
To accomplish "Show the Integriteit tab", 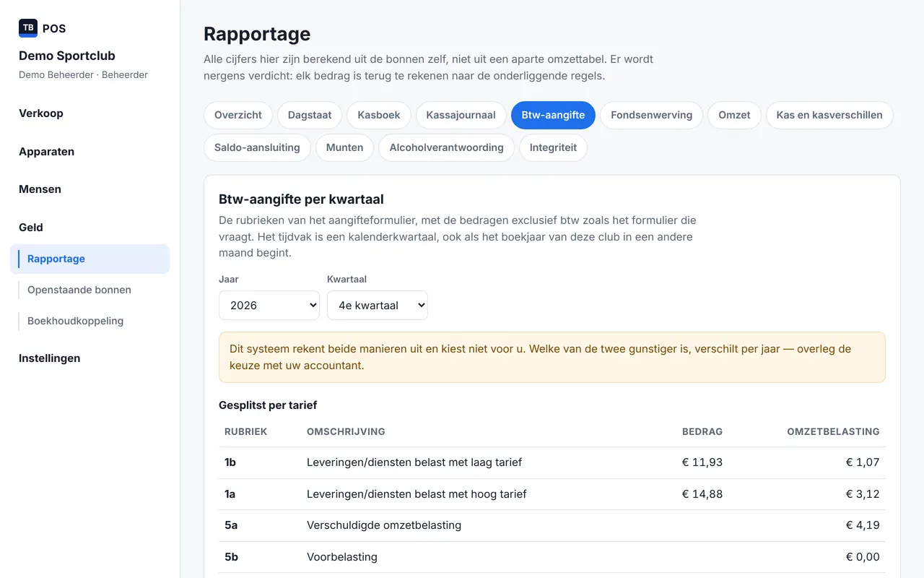I will (x=553, y=147).
